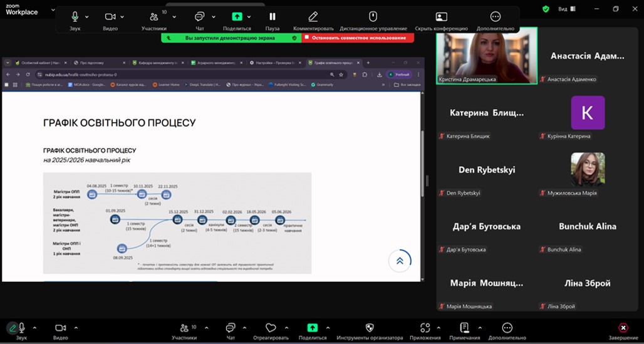Select Мужиловська Марія participant photo tile

tap(588, 170)
